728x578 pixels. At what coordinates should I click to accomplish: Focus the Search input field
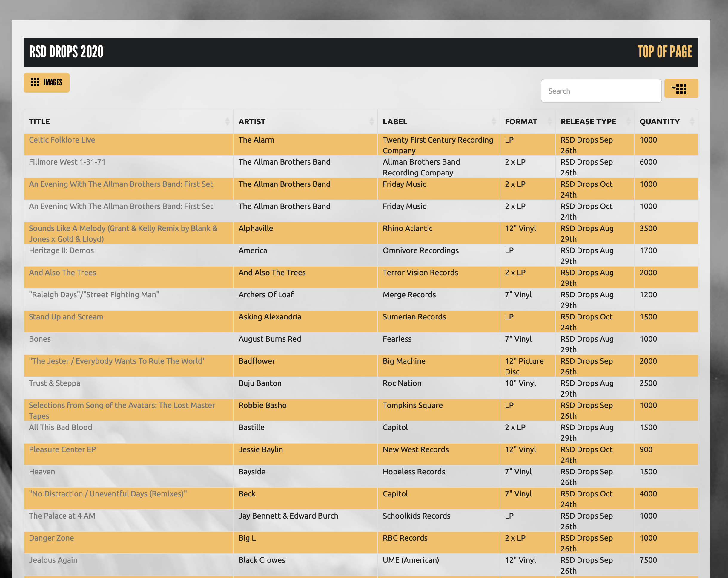tap(601, 91)
